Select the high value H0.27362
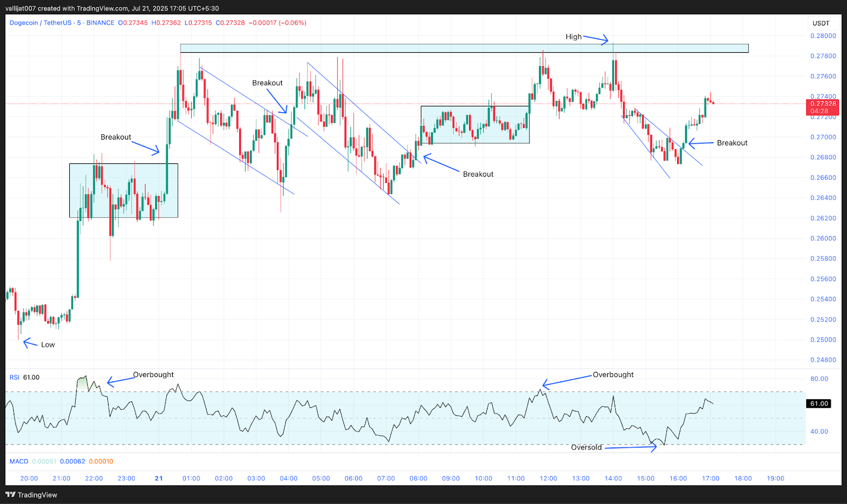 click(x=166, y=23)
